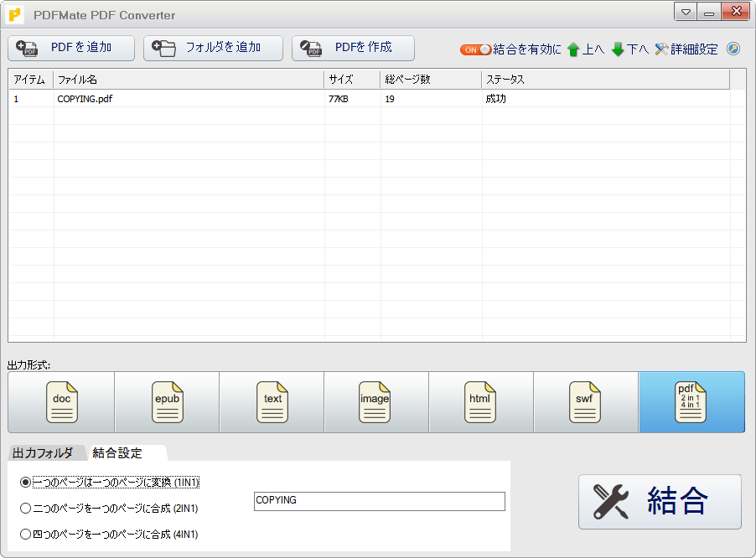Select doc output format
This screenshot has width=756, height=558.
tap(61, 402)
